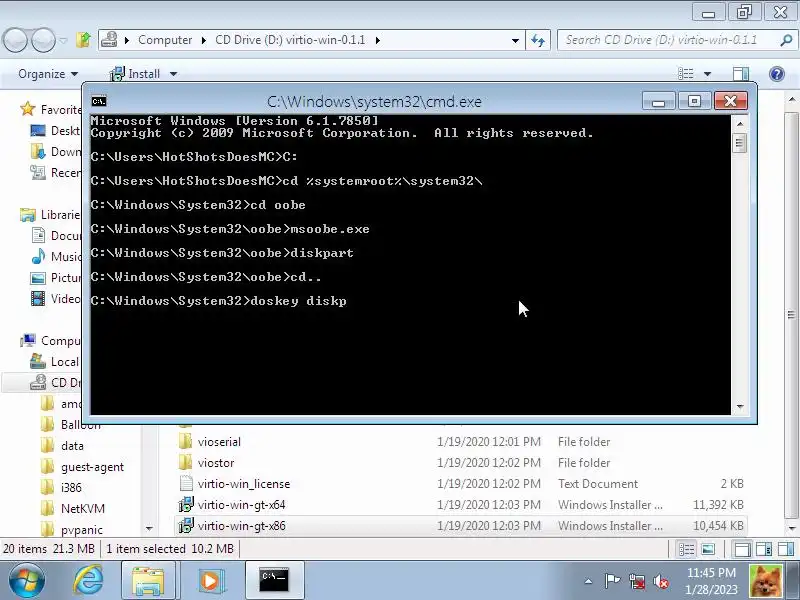
Task: Click the Explorer forward navigation arrow
Action: [42, 40]
